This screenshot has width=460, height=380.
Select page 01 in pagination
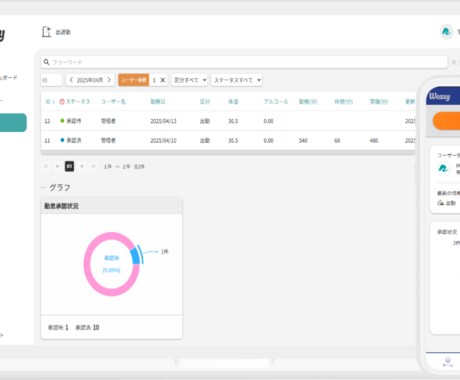point(69,166)
